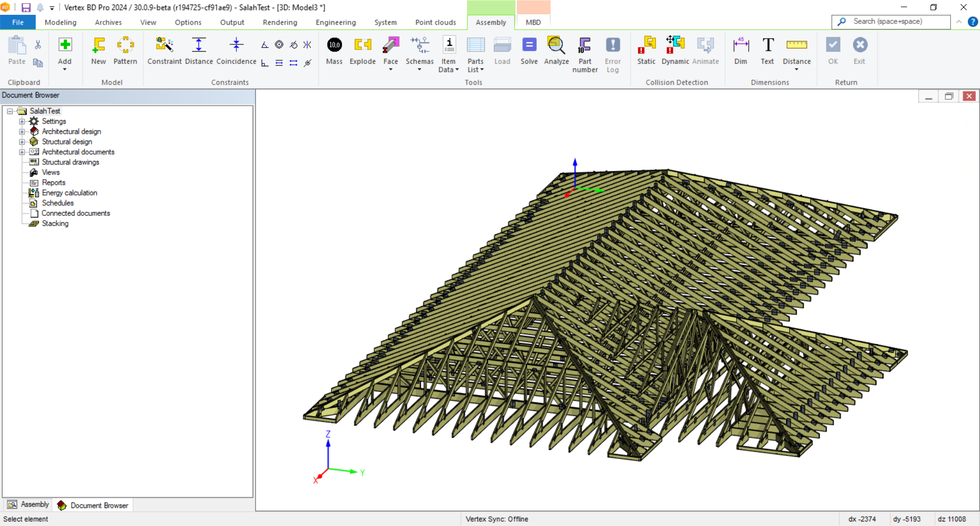This screenshot has height=526, width=980.
Task: Select Stacking in the document tree
Action: coord(55,224)
